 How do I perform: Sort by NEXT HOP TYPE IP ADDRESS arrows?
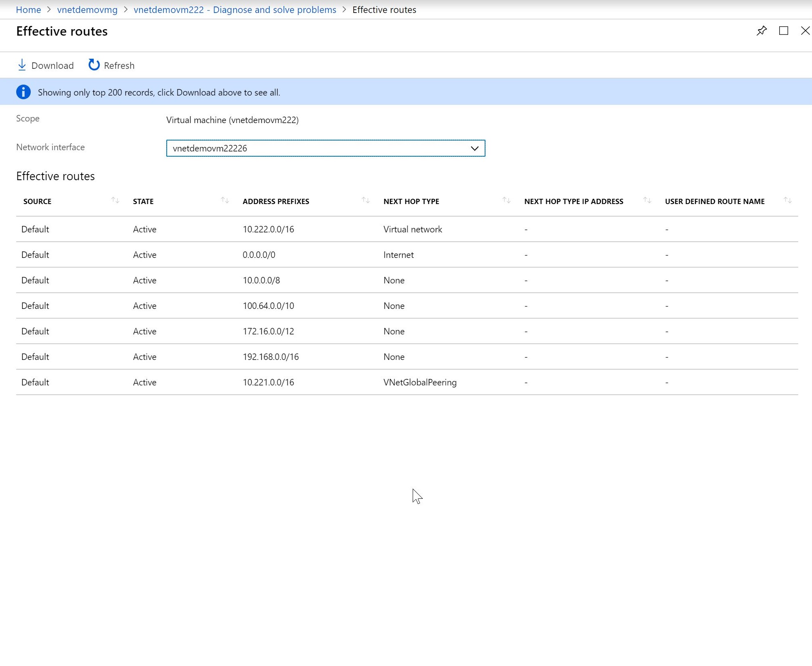tap(647, 200)
